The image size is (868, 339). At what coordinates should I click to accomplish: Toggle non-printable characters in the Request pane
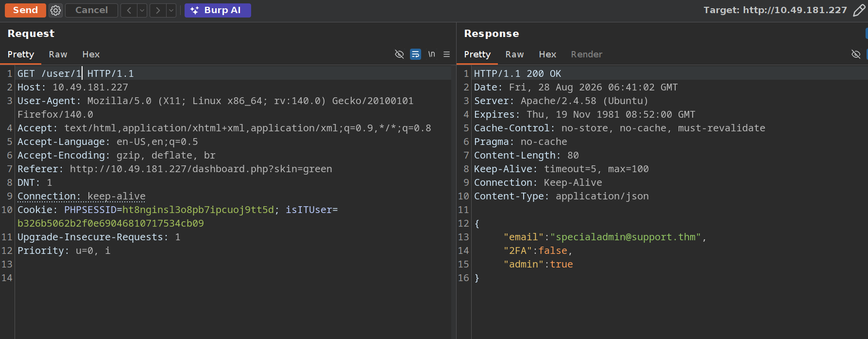coord(399,54)
